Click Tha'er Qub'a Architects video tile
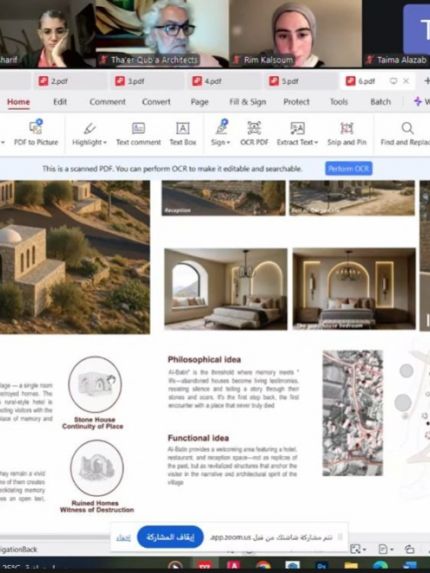The image size is (430, 573). click(x=162, y=34)
